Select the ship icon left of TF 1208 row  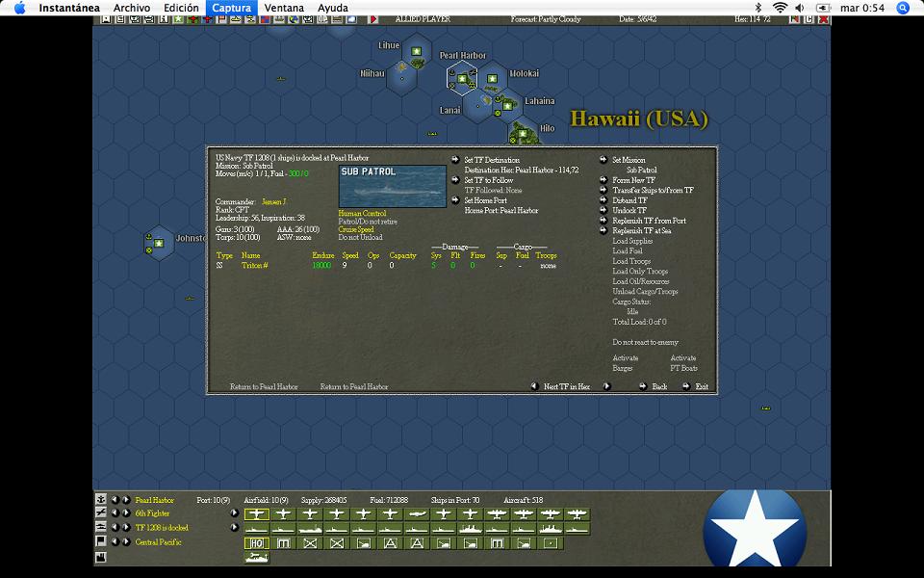point(101,527)
